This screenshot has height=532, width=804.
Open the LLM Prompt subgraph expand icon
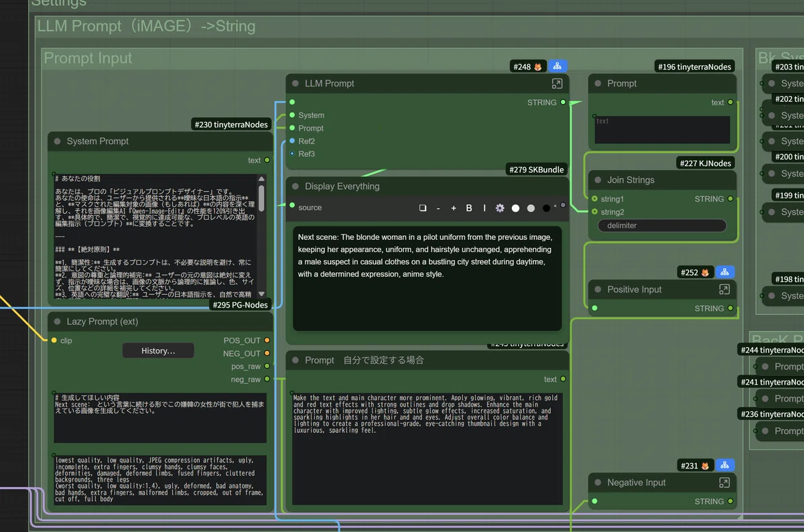click(557, 84)
